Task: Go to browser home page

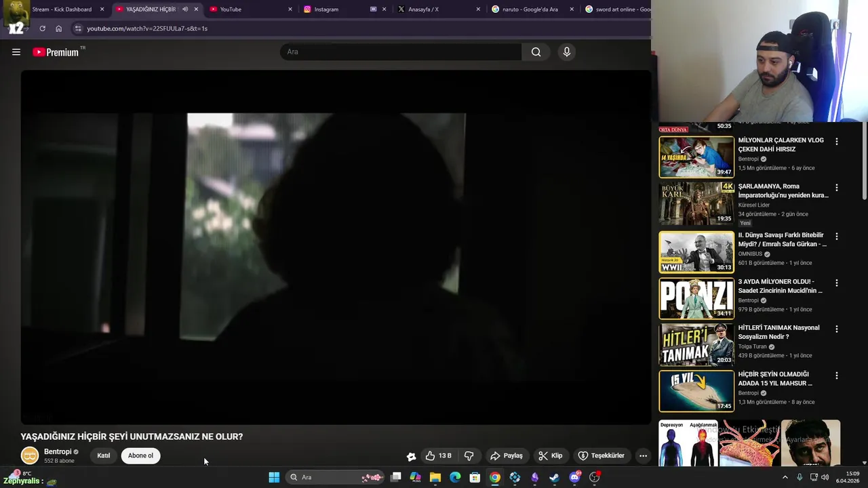Action: (59, 28)
